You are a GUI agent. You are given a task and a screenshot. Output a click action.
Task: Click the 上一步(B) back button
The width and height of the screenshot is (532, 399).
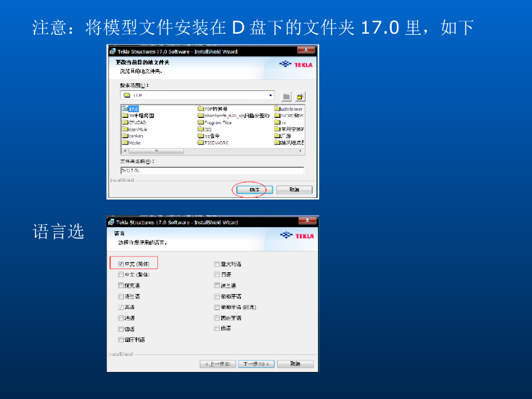click(218, 364)
